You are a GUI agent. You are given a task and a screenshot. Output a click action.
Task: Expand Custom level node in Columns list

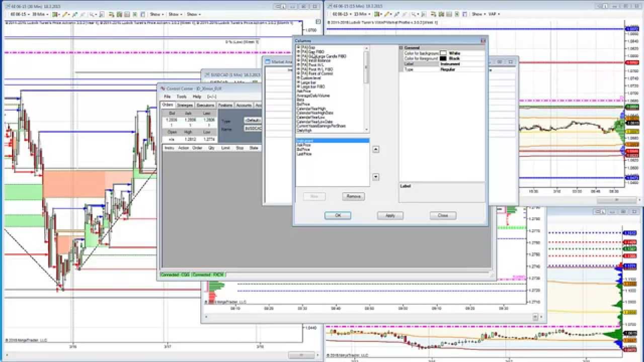coord(298,78)
